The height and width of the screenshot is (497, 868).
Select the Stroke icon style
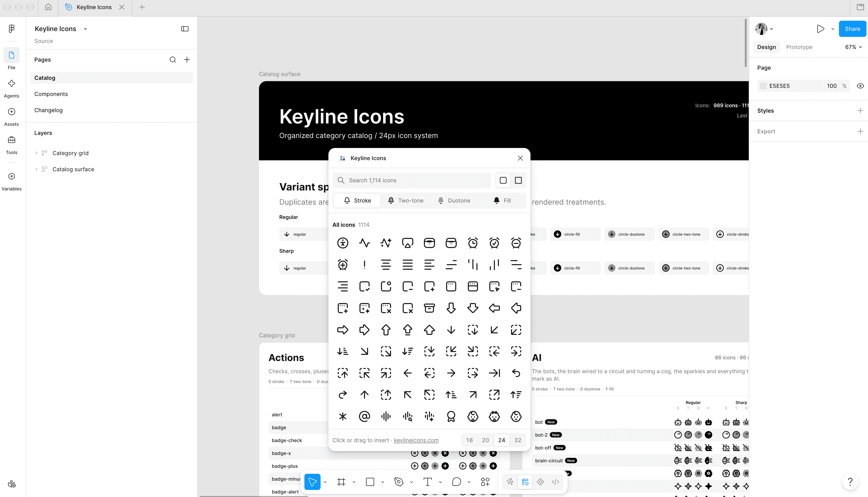[x=357, y=200]
